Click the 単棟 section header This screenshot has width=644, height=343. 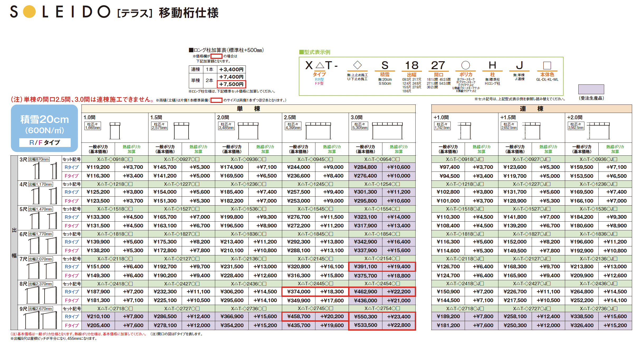tap(248, 109)
